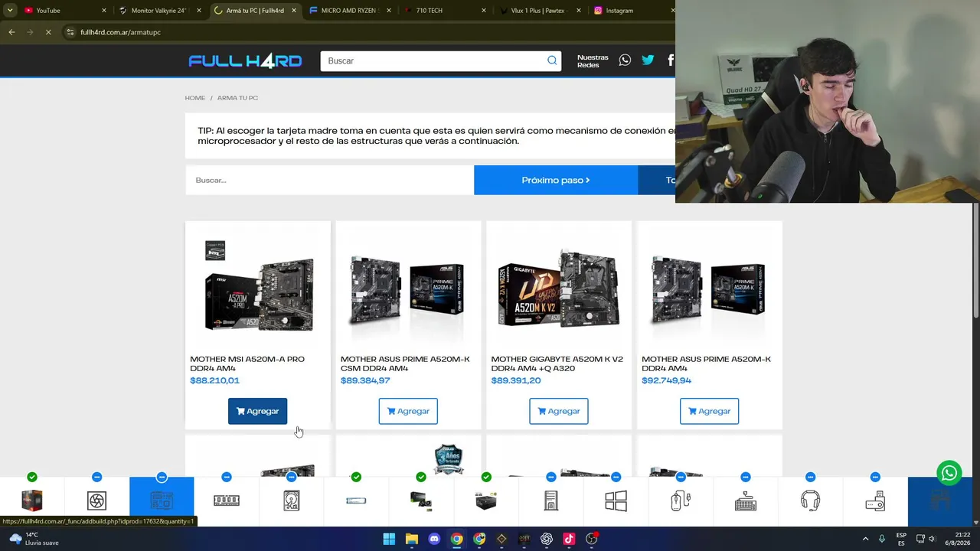The width and height of the screenshot is (980, 551).
Task: Click the price $89.391,20
Action: point(516,380)
